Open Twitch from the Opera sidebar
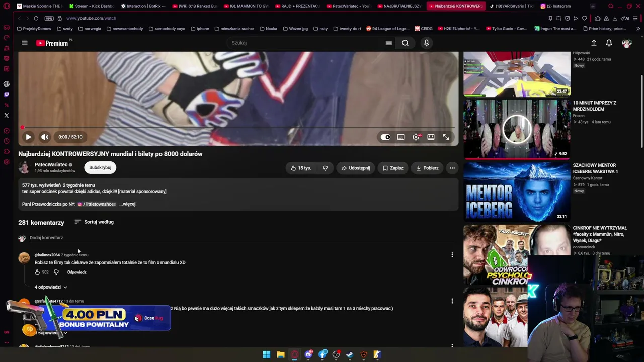 (x=7, y=95)
